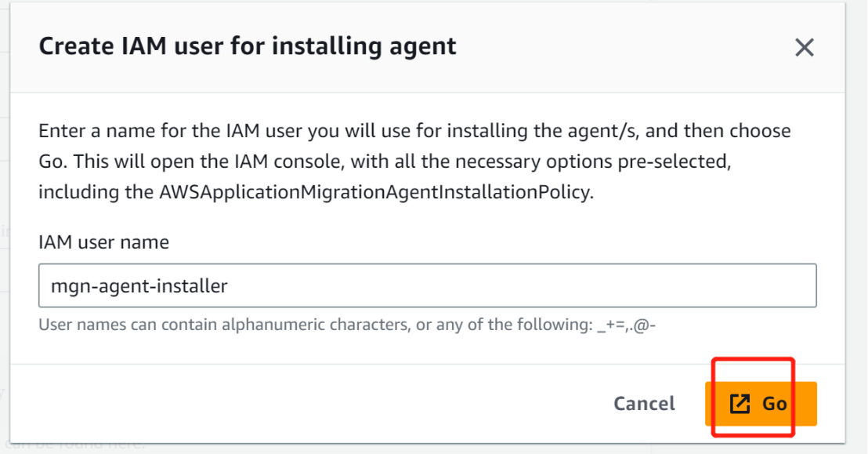868x454 pixels.
Task: Close the Create IAM user dialog
Action: coord(804,48)
